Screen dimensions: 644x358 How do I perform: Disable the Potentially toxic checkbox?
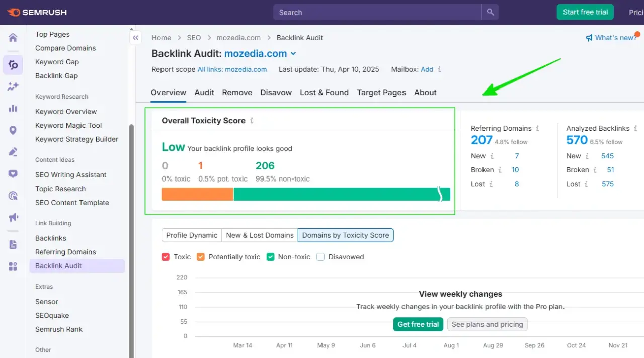pyautogui.click(x=201, y=257)
